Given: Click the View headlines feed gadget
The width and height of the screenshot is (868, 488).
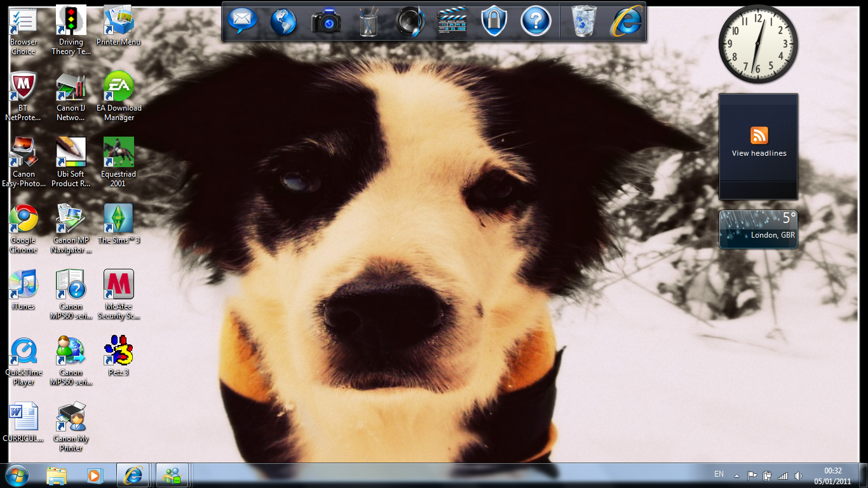Looking at the screenshot, I should click(759, 141).
